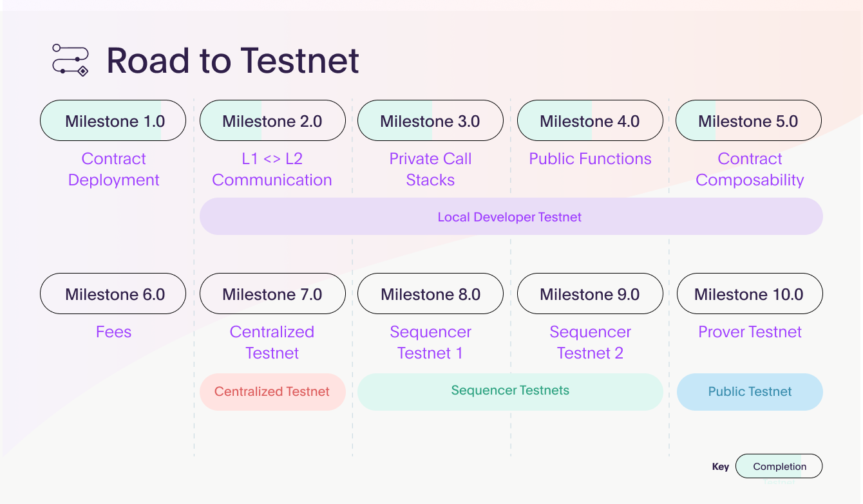Viewport: 863px width, 504px height.
Task: Select the Milestone 1.0 pill
Action: pos(113,120)
